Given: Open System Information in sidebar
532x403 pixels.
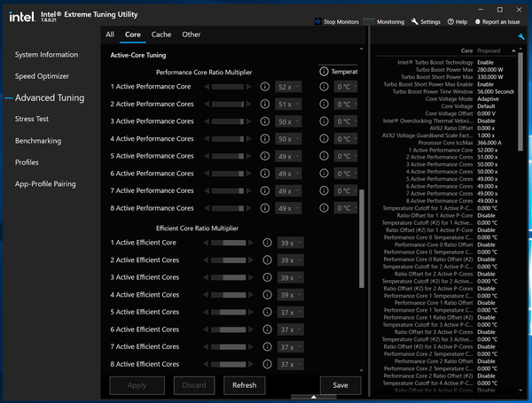Looking at the screenshot, I should [46, 55].
